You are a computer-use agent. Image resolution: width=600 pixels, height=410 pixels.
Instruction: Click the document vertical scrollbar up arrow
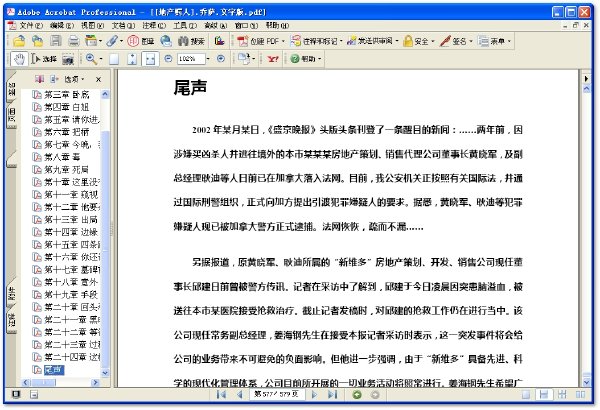click(x=586, y=89)
